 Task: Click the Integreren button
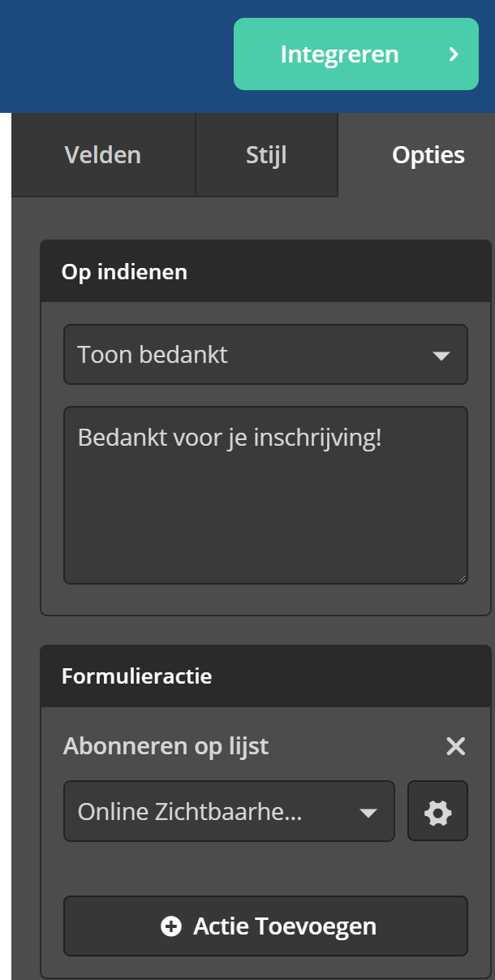(355, 54)
